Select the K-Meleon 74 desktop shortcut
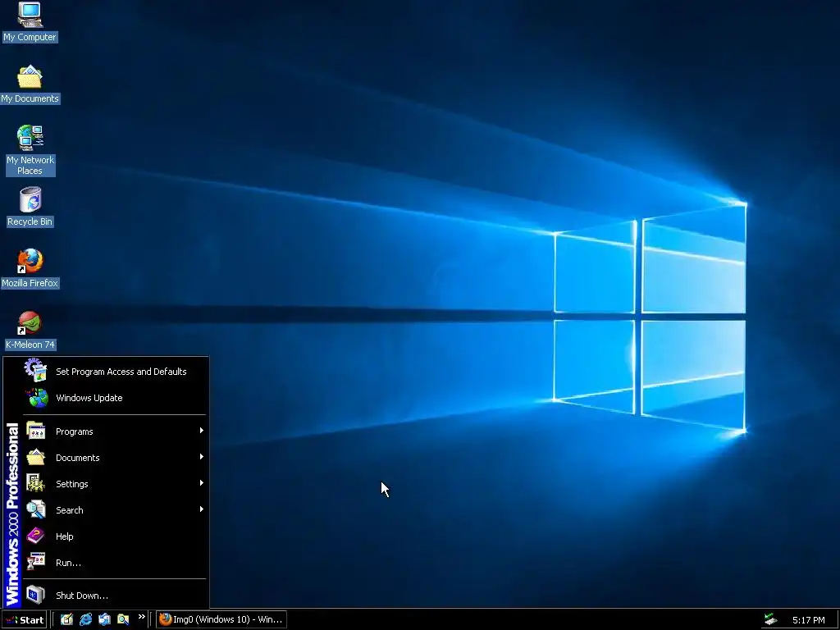Viewport: 840px width, 630px height. tap(30, 330)
